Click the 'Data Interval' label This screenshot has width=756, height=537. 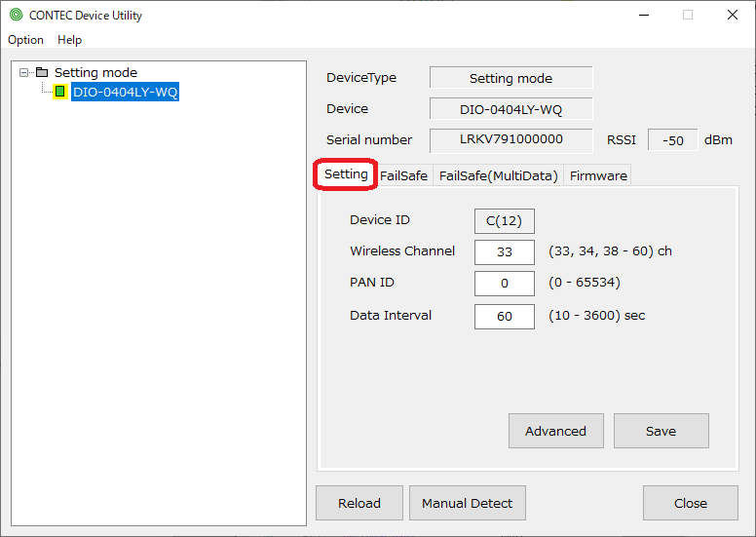click(x=391, y=316)
